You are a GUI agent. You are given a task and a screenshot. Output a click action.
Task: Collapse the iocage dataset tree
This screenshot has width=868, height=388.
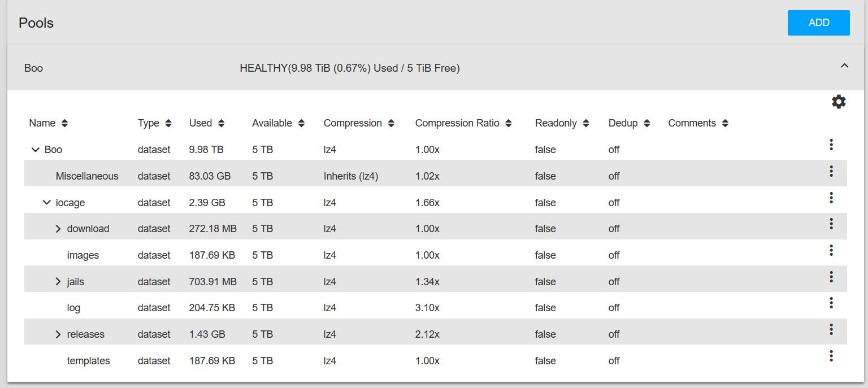coord(46,203)
